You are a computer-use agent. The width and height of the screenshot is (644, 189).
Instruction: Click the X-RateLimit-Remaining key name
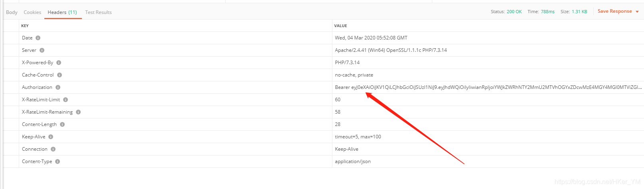pyautogui.click(x=47, y=112)
